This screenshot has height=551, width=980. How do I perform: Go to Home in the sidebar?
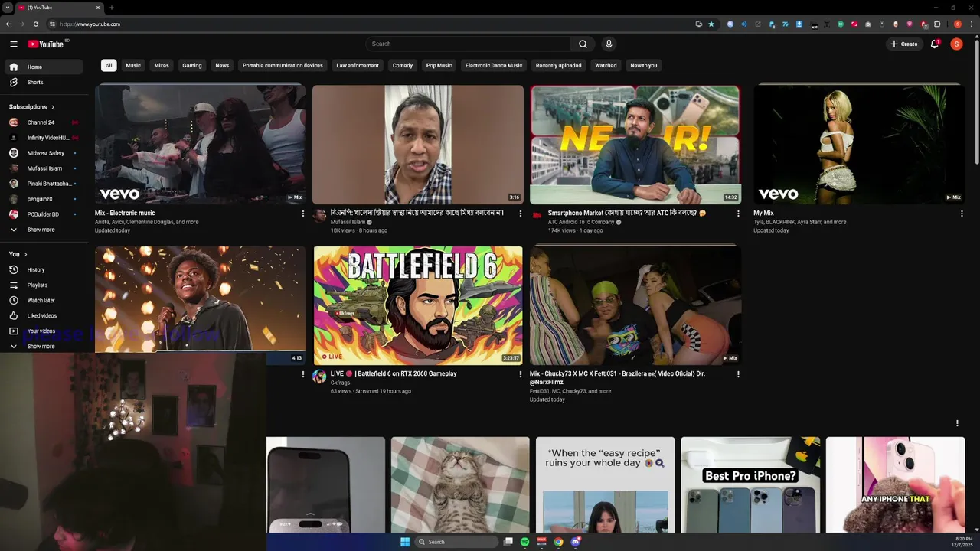43,67
